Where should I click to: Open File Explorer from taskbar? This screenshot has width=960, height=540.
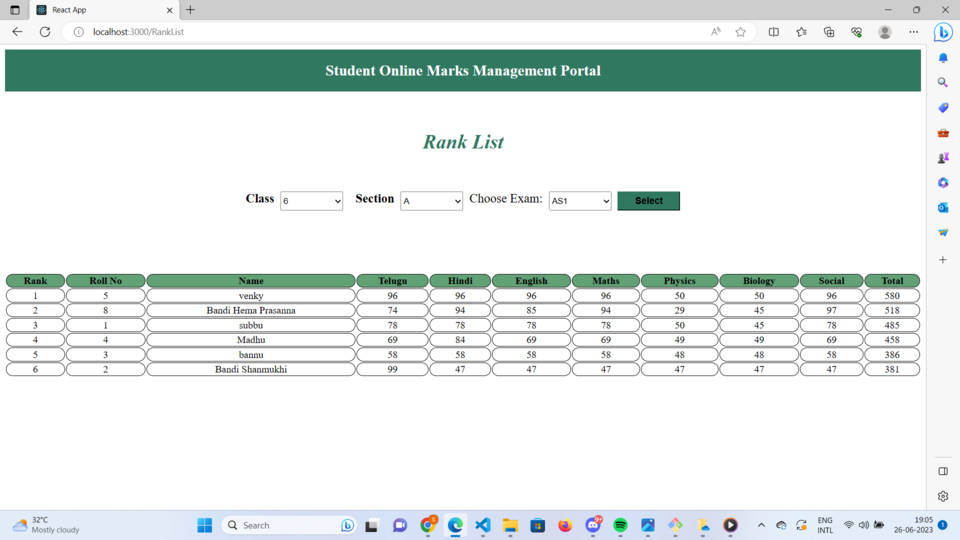tap(510, 525)
